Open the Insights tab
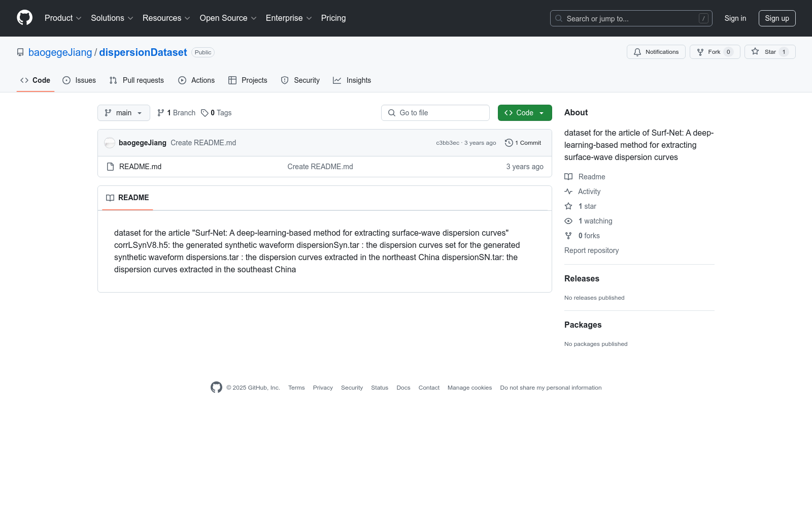The width and height of the screenshot is (812, 508). coord(352,80)
